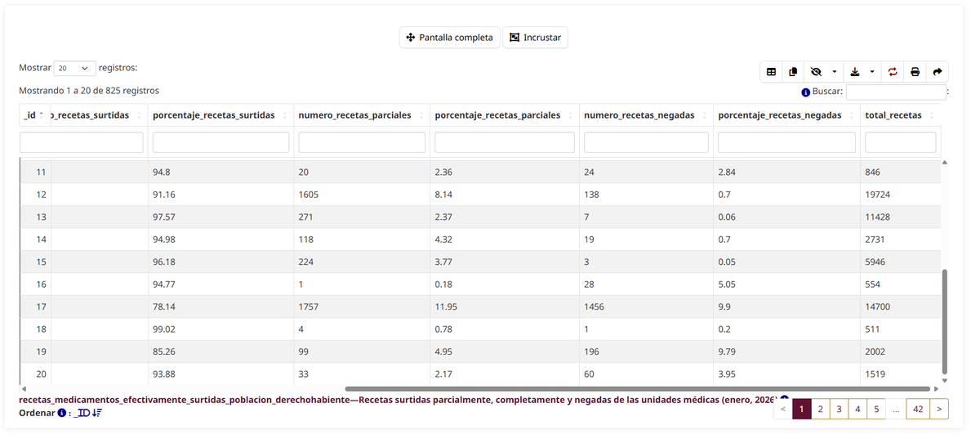Click the vertical table scrollbar thumb

click(946, 321)
